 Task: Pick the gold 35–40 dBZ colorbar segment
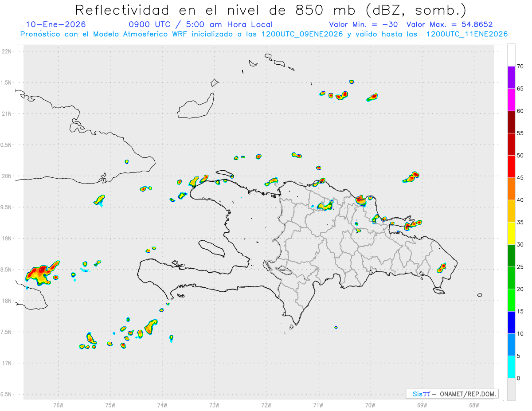511,211
